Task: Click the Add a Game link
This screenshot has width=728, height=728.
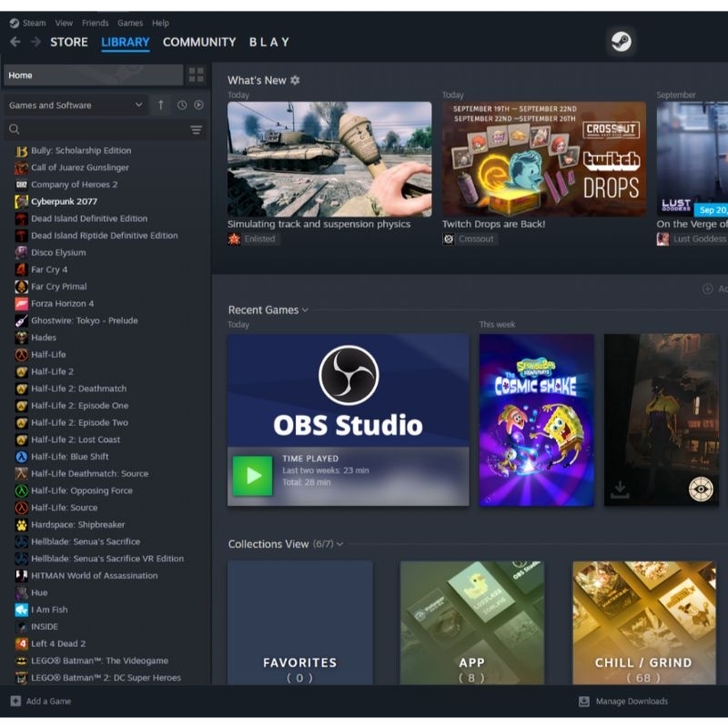Action: (x=48, y=701)
